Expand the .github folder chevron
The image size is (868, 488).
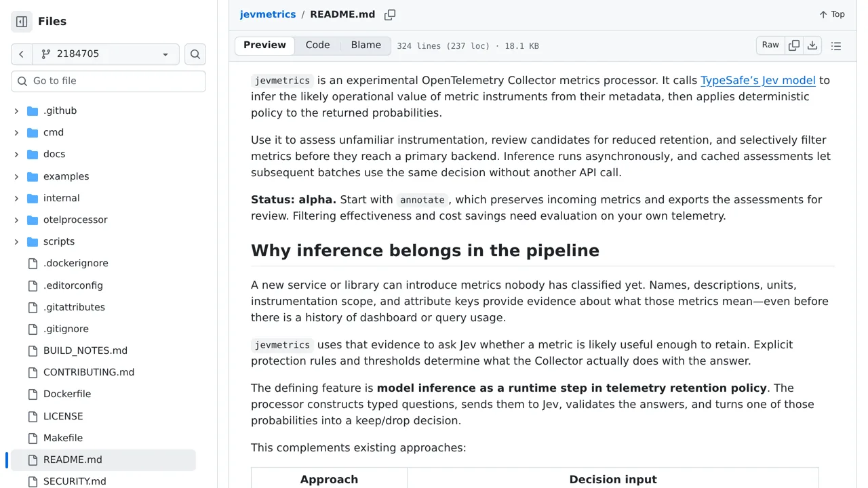(16, 110)
